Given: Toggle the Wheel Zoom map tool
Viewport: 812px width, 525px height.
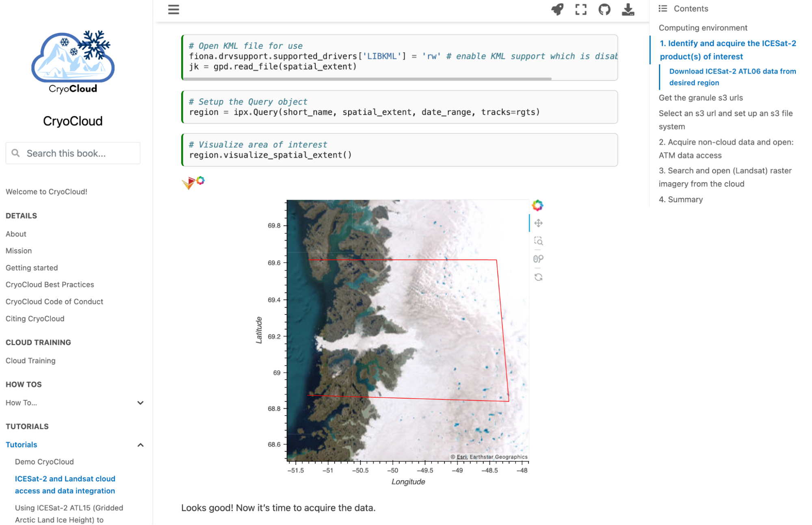Looking at the screenshot, I should pyautogui.click(x=538, y=259).
